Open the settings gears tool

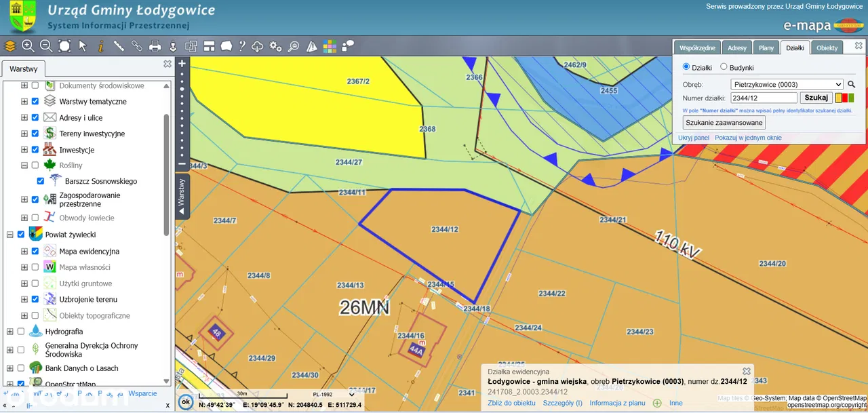275,46
